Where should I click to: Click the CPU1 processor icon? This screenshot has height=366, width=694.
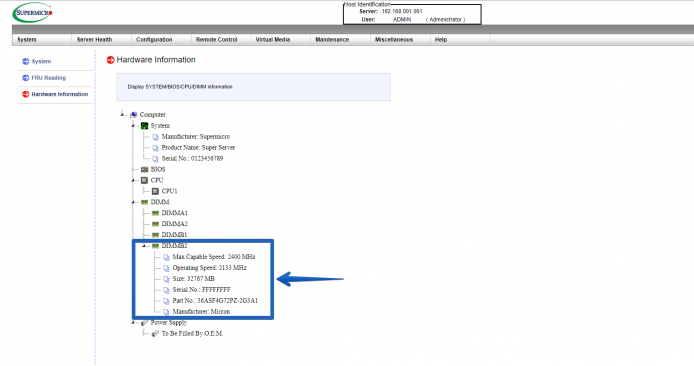(x=155, y=191)
